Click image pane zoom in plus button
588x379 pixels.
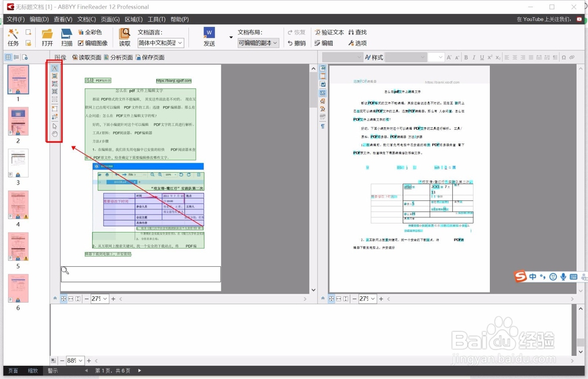click(113, 298)
